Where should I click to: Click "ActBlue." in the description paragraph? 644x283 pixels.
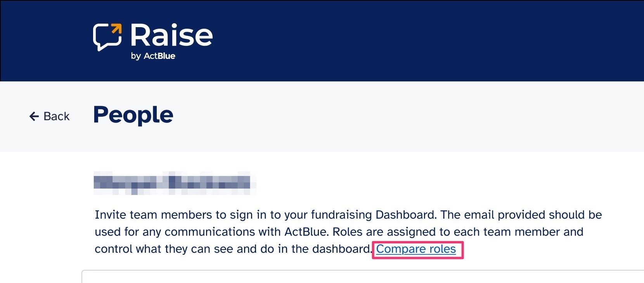307,232
